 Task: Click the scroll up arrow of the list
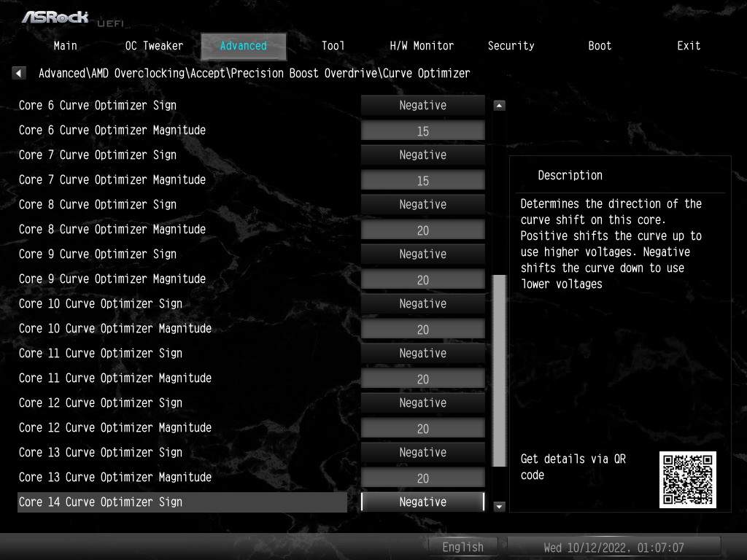pyautogui.click(x=499, y=105)
